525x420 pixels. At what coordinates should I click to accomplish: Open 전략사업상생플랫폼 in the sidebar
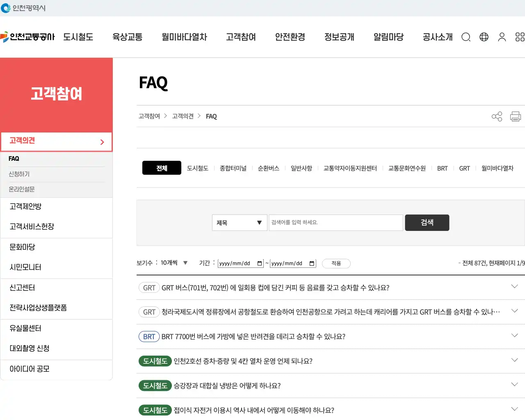(x=38, y=308)
